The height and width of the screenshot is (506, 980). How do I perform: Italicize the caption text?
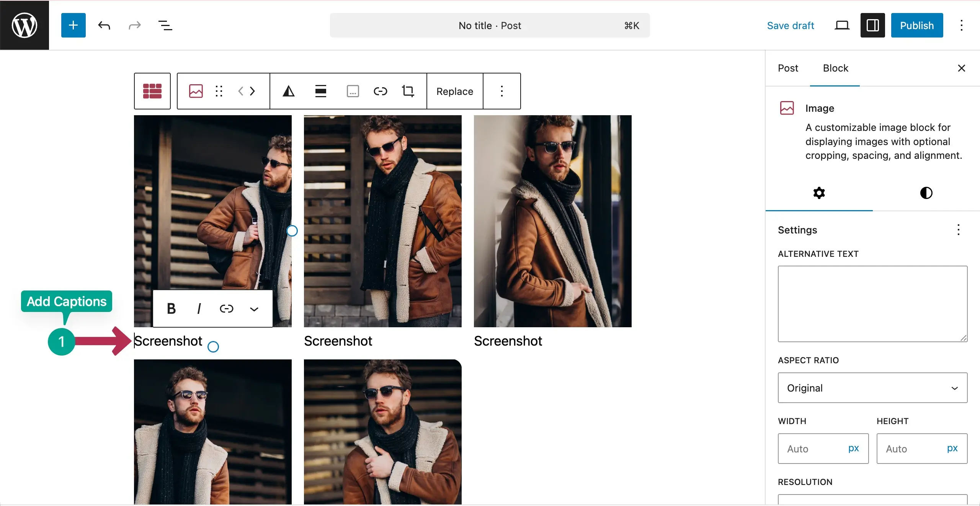(x=199, y=308)
